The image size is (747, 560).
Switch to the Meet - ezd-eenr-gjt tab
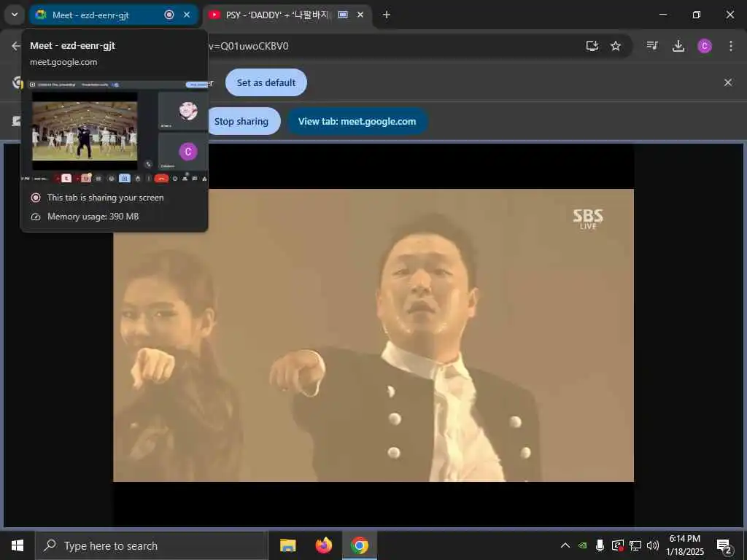pyautogui.click(x=113, y=15)
